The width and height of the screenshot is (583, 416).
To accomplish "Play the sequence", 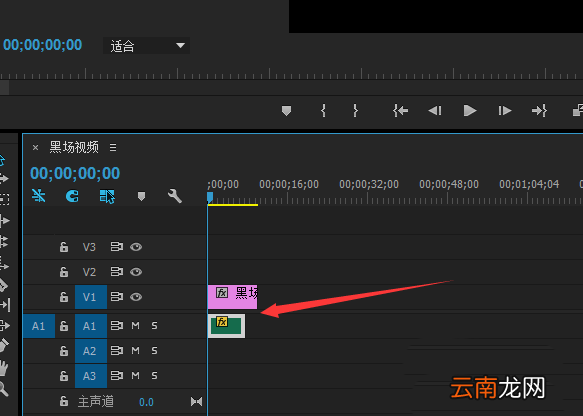I will click(470, 111).
